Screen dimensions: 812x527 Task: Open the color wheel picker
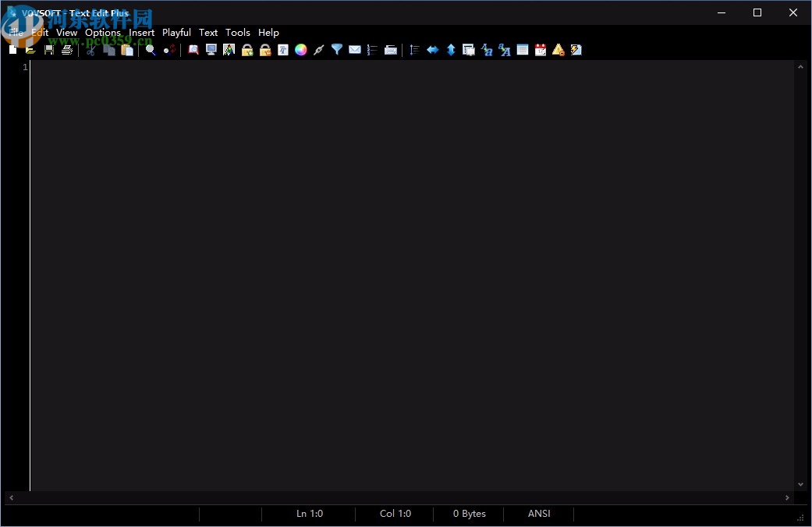coord(301,49)
